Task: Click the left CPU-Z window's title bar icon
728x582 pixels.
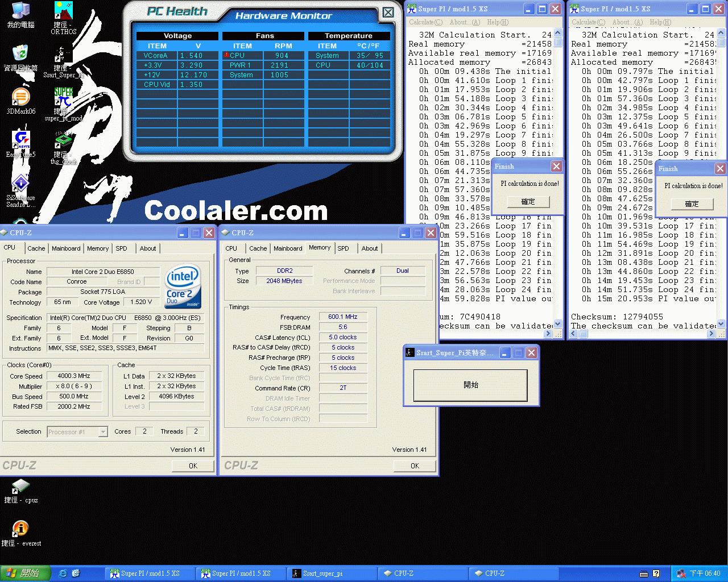Action: click(5, 232)
